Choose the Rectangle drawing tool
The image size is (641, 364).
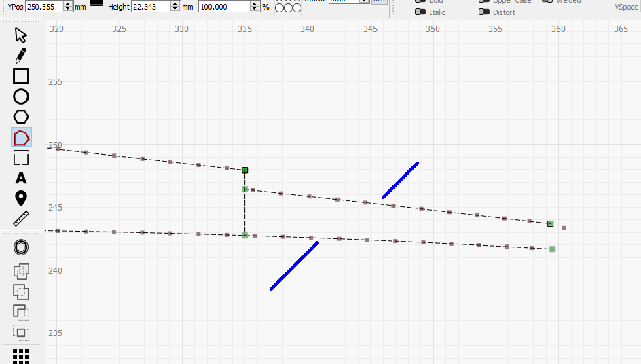pos(21,76)
